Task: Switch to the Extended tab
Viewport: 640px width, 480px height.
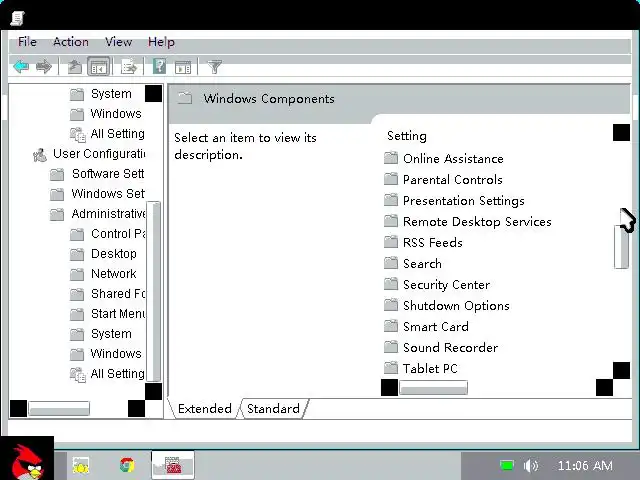Action: (x=204, y=409)
